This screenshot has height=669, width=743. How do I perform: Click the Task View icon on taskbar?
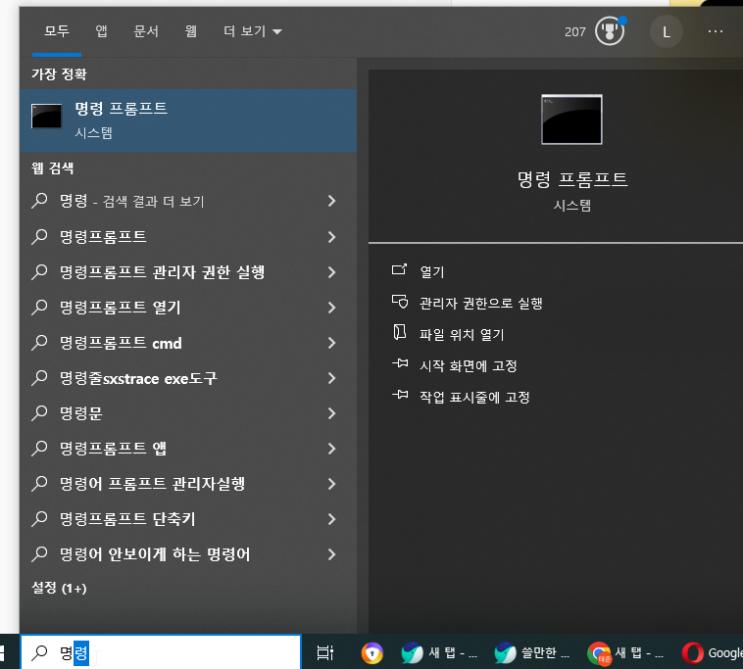[325, 652]
